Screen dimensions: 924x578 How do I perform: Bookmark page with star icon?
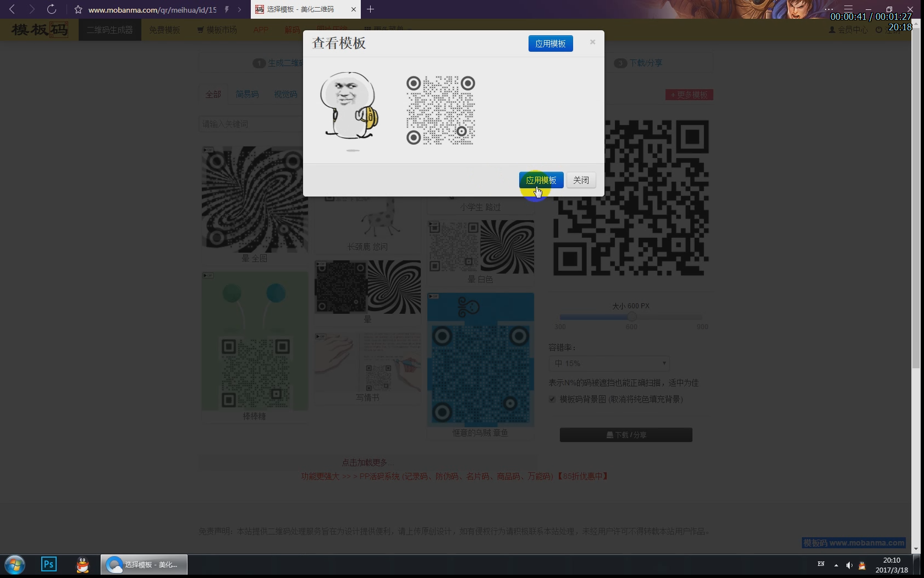pos(78,9)
